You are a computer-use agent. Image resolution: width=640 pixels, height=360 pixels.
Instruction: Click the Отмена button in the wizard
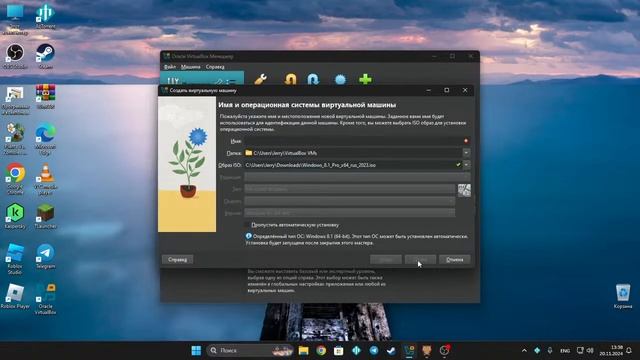[x=454, y=259]
